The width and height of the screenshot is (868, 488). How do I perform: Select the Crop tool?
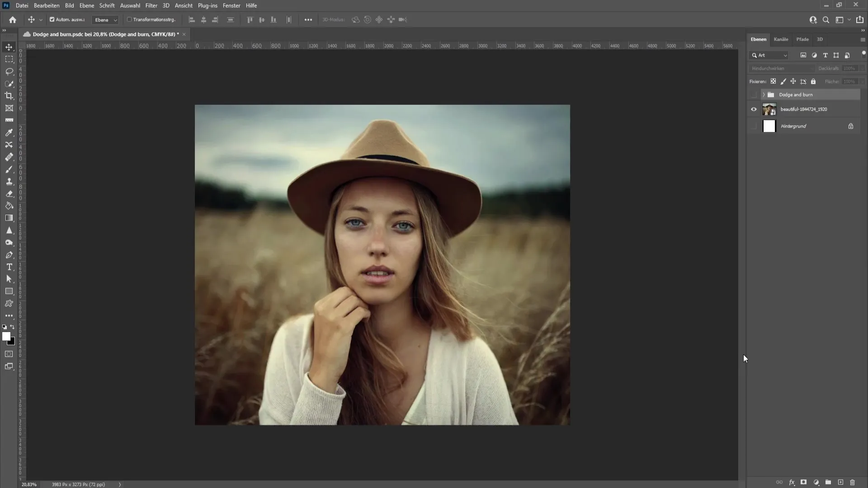coord(9,95)
